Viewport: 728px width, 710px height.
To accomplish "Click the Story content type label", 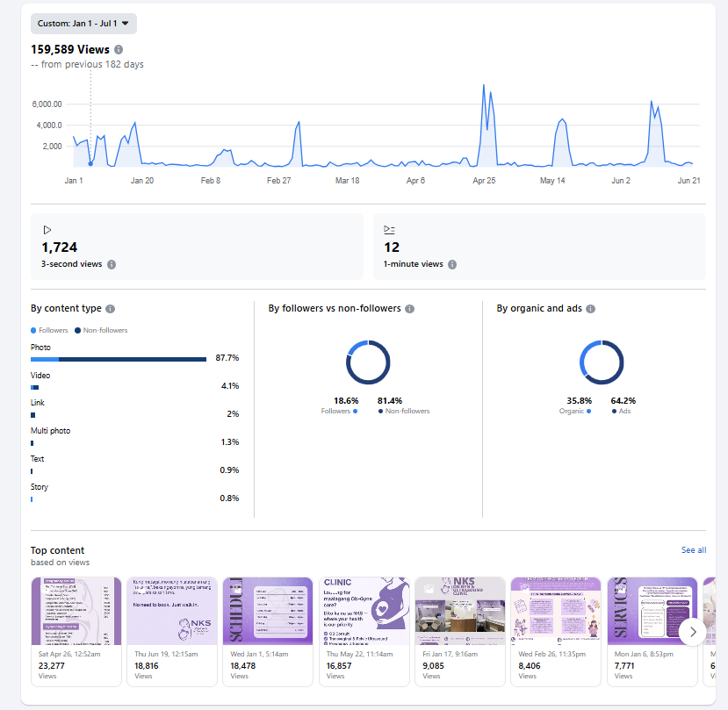I will pos(40,487).
